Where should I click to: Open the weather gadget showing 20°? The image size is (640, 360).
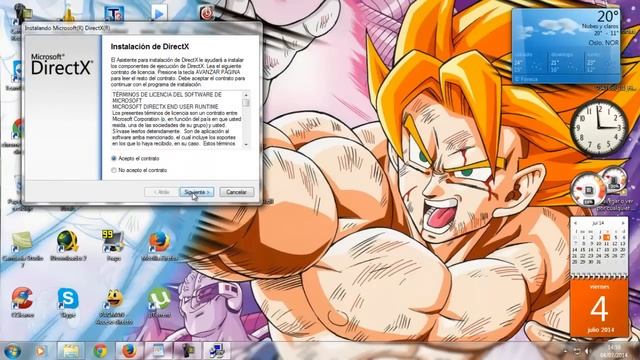point(566,46)
